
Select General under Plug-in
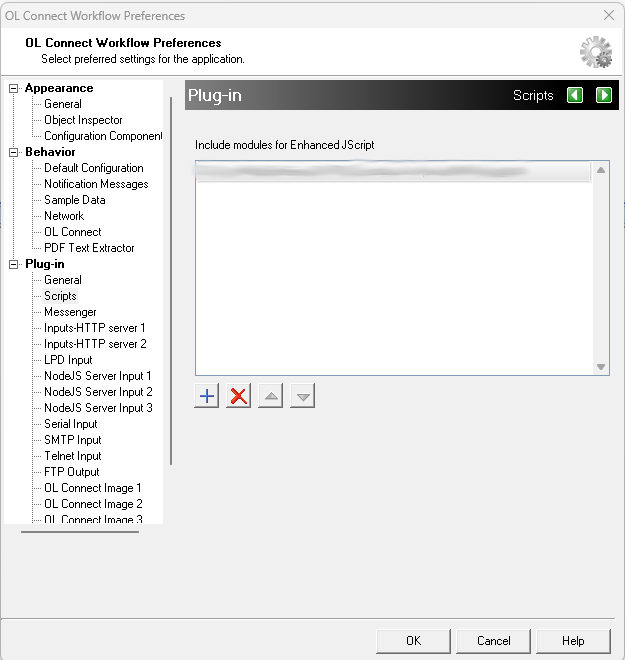pyautogui.click(x=63, y=280)
